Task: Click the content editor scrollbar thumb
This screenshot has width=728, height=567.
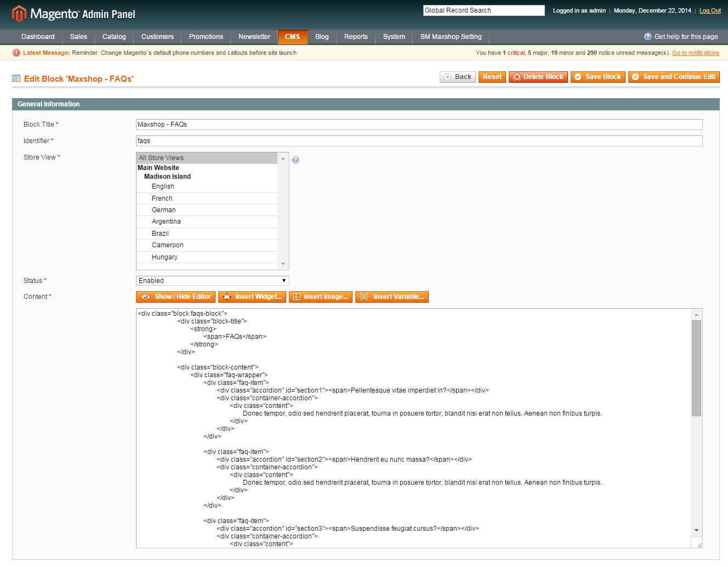Action: 696,368
